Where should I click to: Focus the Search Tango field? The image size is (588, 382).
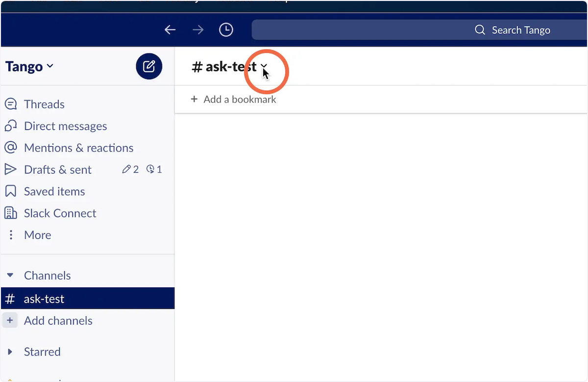pos(420,30)
